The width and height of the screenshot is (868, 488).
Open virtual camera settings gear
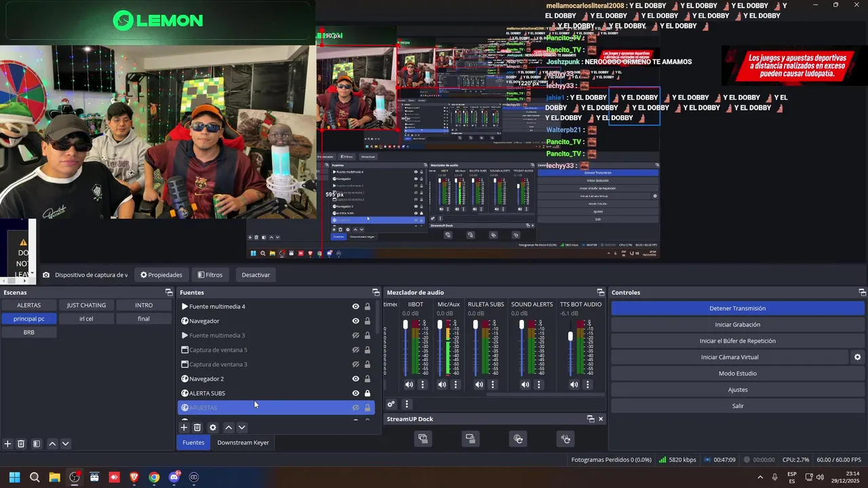tap(857, 357)
